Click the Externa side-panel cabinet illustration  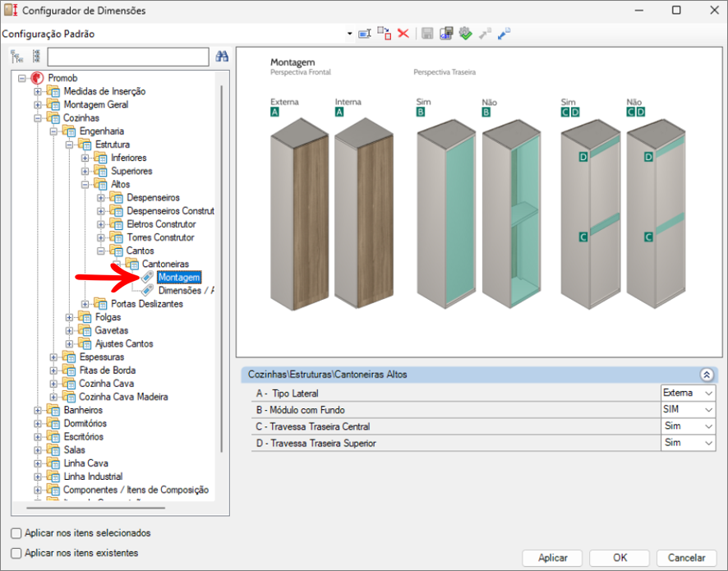(299, 214)
